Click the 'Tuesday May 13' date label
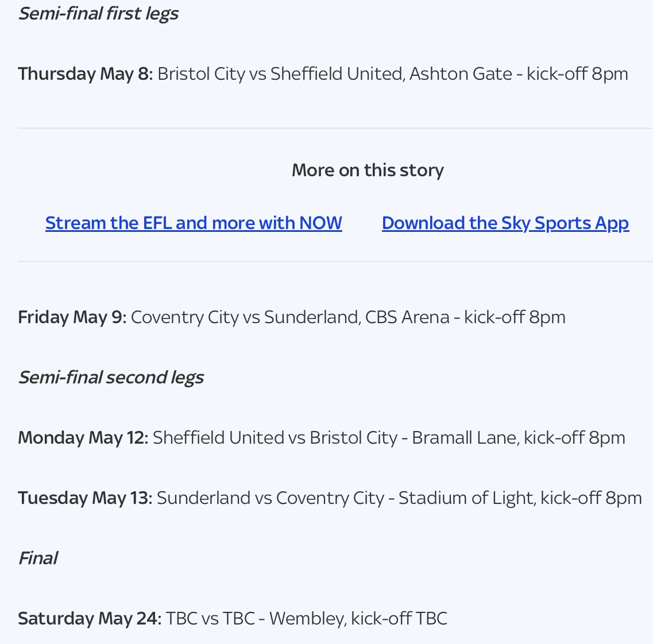This screenshot has width=653, height=644. point(84,498)
